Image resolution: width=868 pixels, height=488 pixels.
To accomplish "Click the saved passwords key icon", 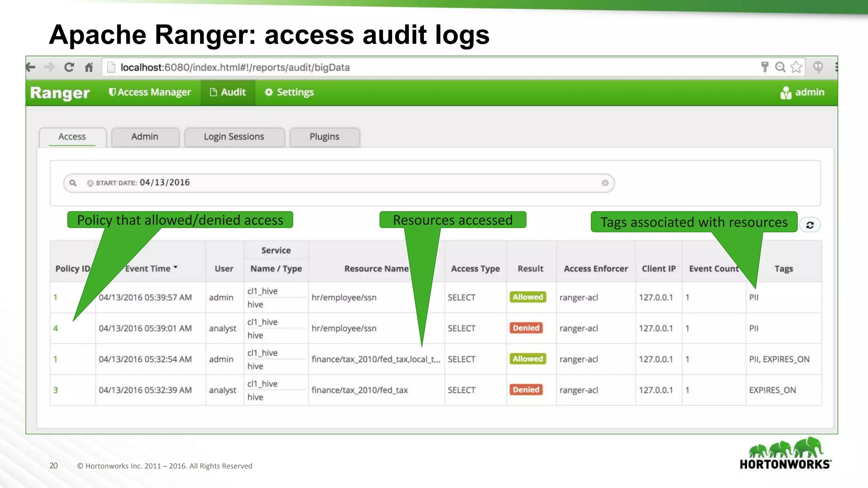I will [x=765, y=67].
